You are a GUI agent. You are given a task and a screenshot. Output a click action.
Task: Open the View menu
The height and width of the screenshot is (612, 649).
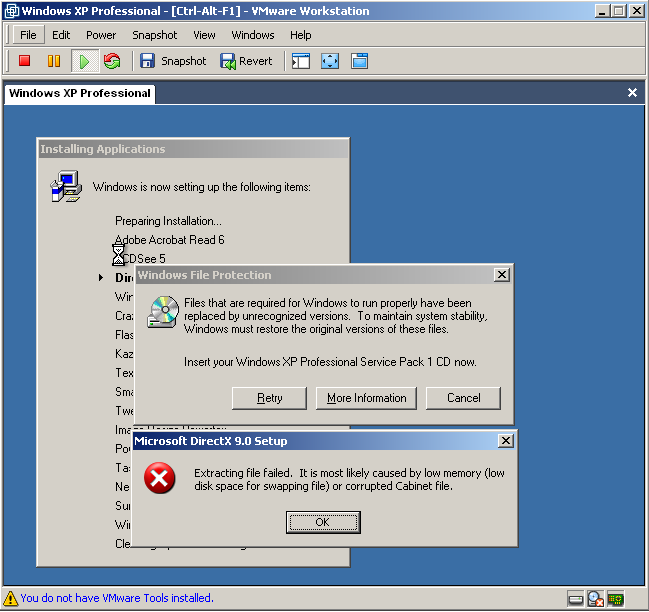coord(204,35)
